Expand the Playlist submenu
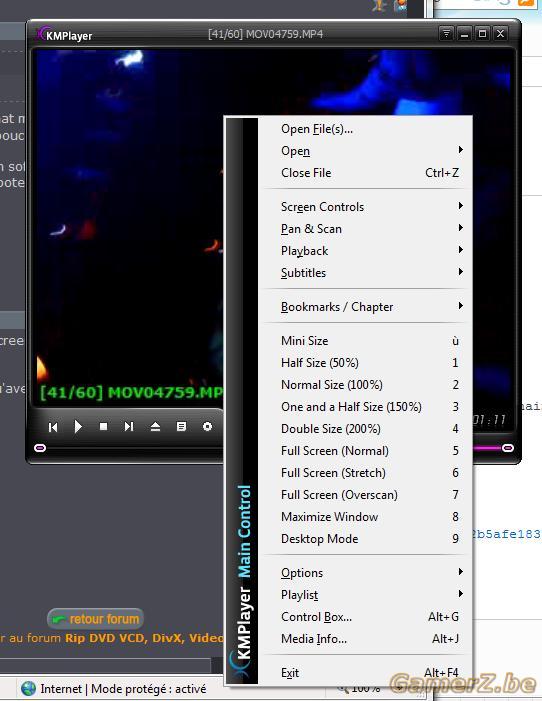 (x=365, y=595)
